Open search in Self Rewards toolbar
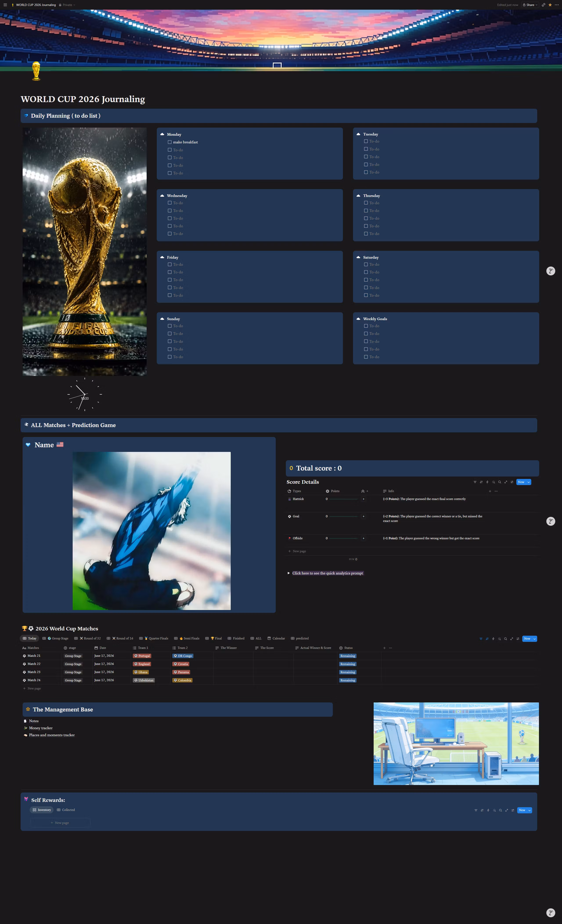This screenshot has width=562, height=924. coord(500,810)
